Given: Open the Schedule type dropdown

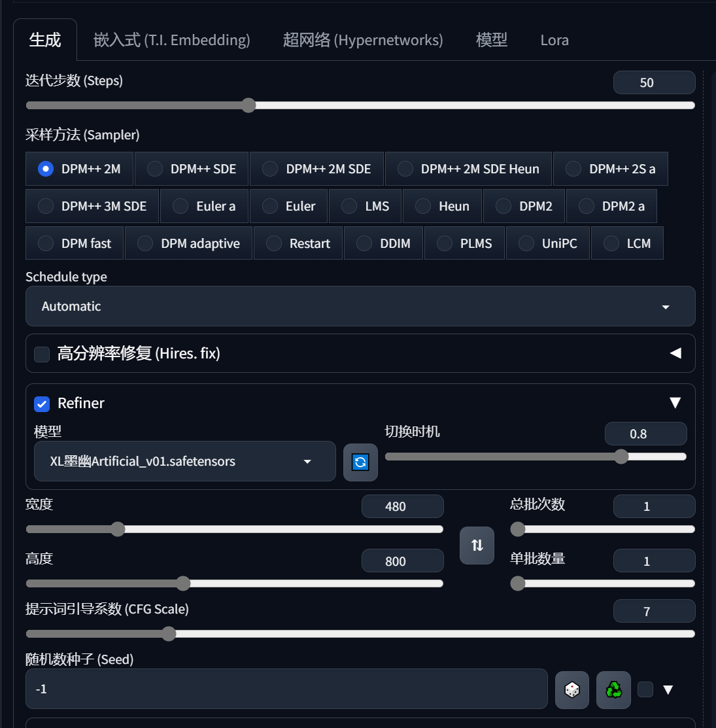Looking at the screenshot, I should tap(360, 306).
